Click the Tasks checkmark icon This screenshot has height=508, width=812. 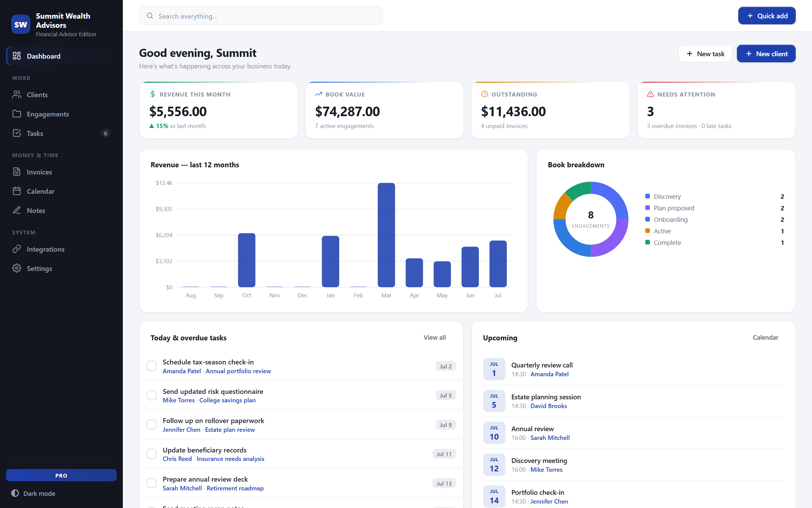17,133
